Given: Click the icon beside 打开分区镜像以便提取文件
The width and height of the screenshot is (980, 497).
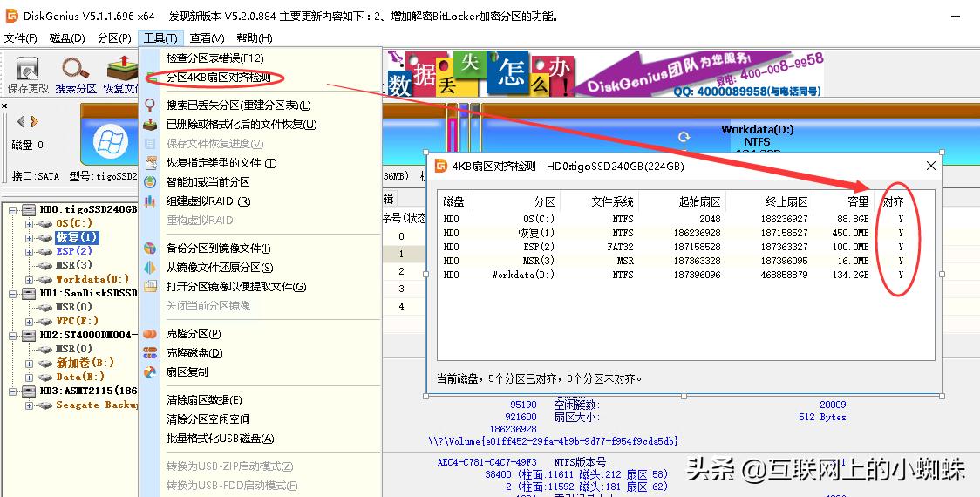Looking at the screenshot, I should tap(150, 286).
